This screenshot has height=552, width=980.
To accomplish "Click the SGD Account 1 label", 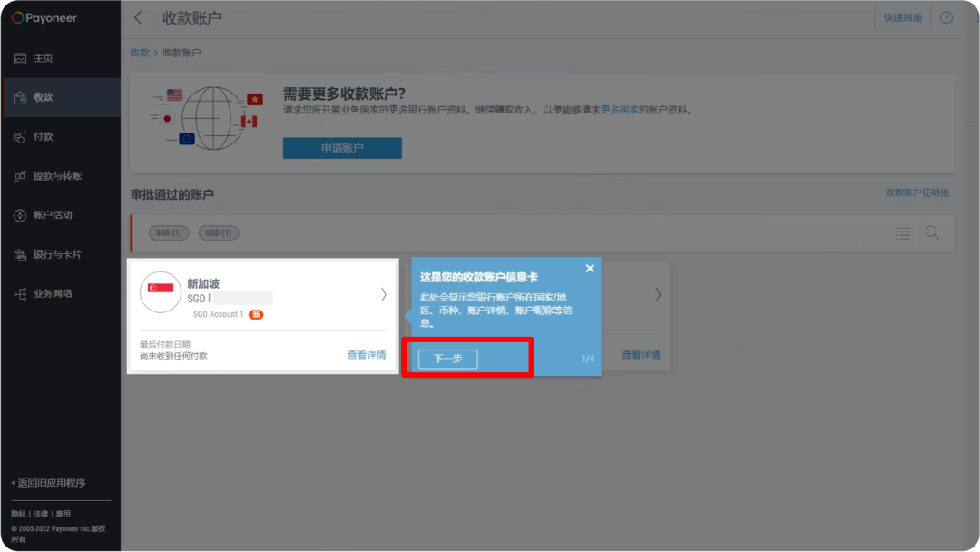I will (218, 314).
